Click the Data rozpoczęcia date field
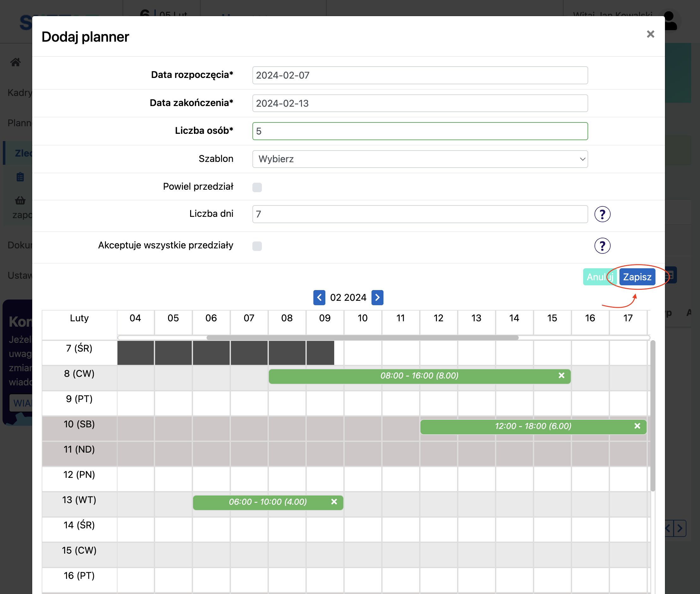The width and height of the screenshot is (700, 594). click(419, 75)
